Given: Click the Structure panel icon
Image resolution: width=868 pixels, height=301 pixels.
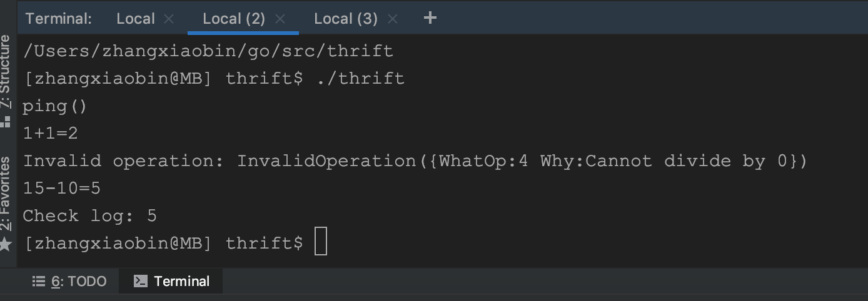Looking at the screenshot, I should point(6,121).
